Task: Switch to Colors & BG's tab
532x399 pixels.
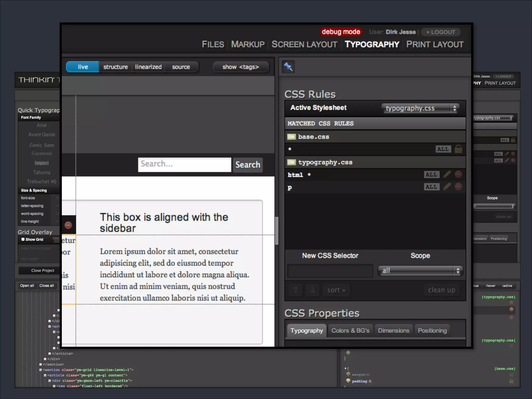Action: click(x=350, y=330)
